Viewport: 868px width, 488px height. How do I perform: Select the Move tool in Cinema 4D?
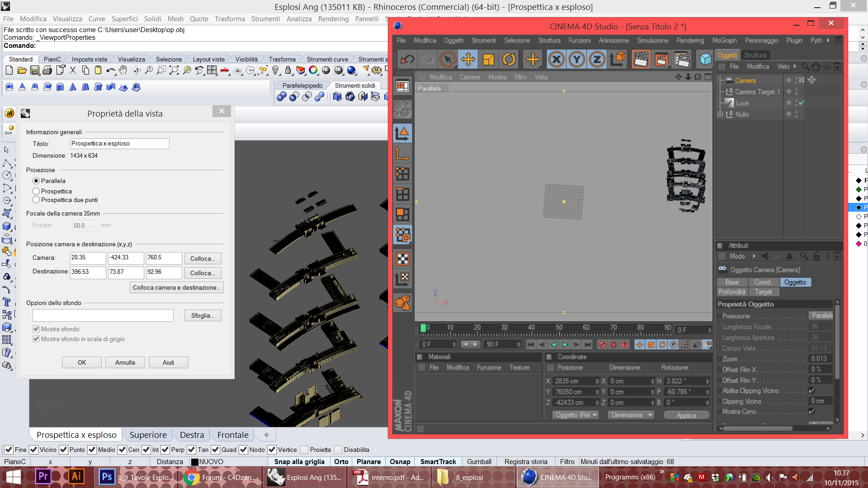[x=468, y=60]
